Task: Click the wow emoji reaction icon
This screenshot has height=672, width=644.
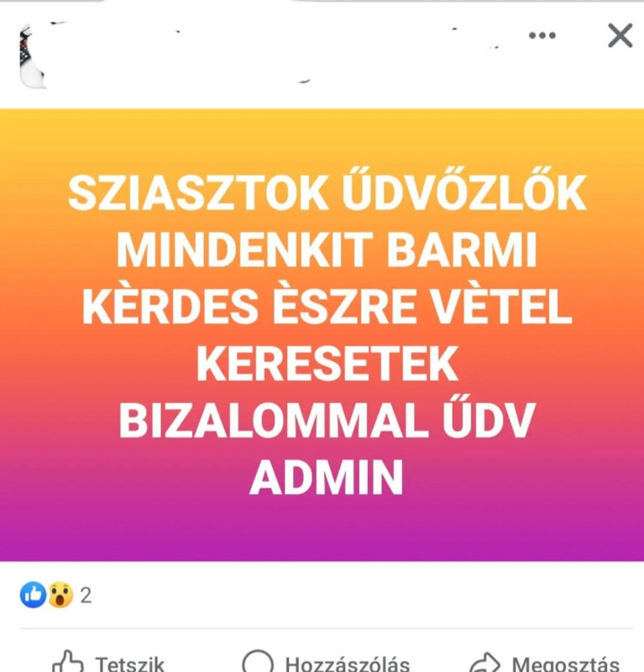Action: click(60, 595)
